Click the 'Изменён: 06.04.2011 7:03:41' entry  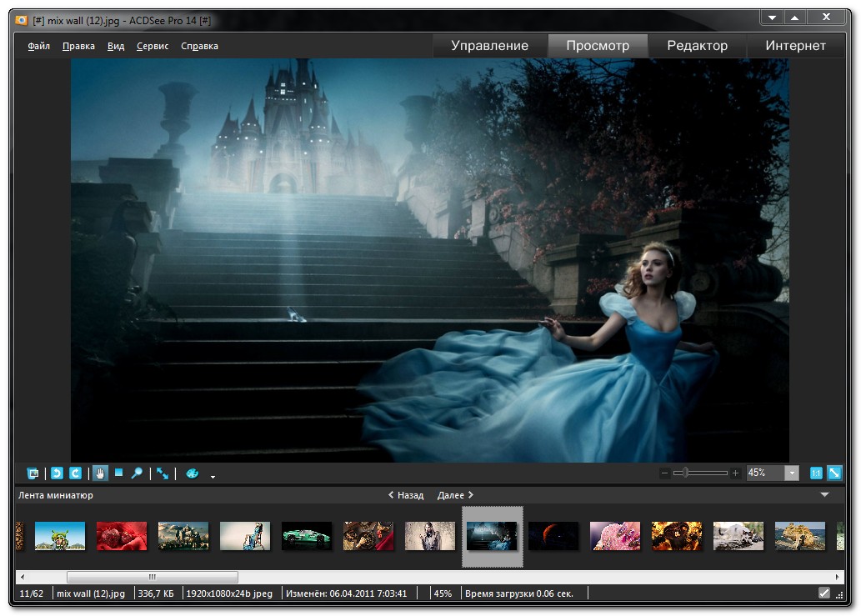click(x=347, y=593)
